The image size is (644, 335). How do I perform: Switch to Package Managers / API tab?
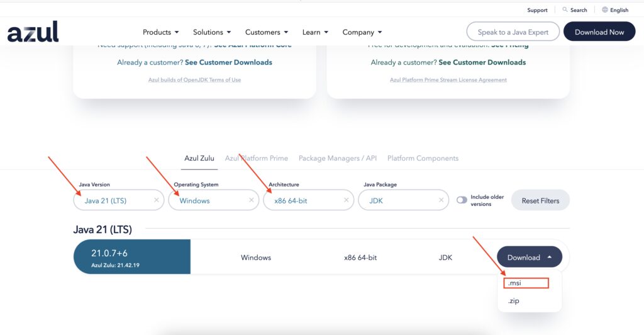(x=338, y=158)
